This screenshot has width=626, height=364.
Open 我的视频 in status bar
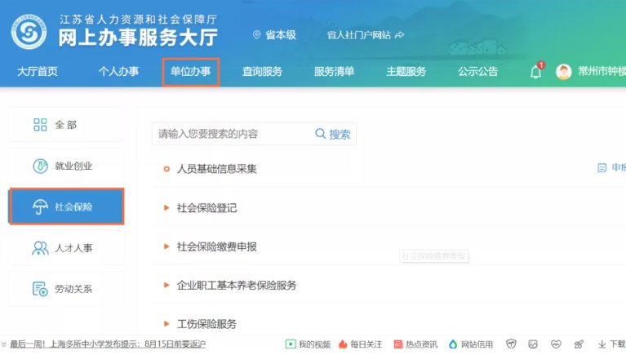(x=308, y=344)
